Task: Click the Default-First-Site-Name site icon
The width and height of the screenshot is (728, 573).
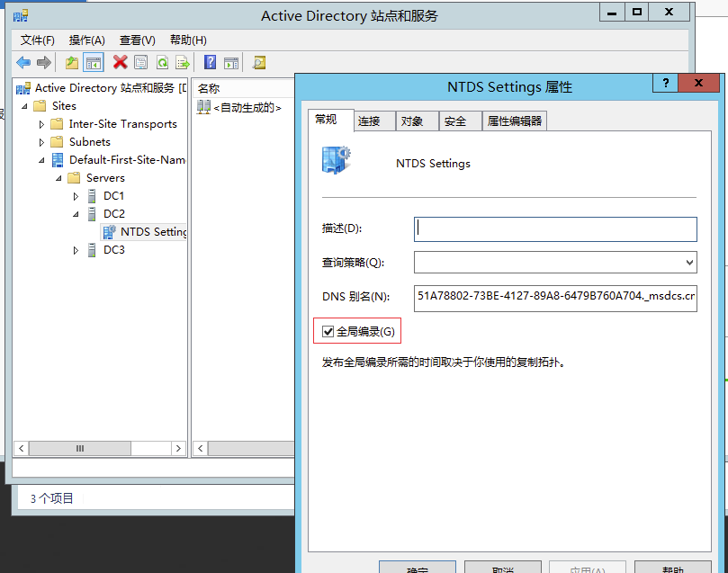Action: coord(58,160)
